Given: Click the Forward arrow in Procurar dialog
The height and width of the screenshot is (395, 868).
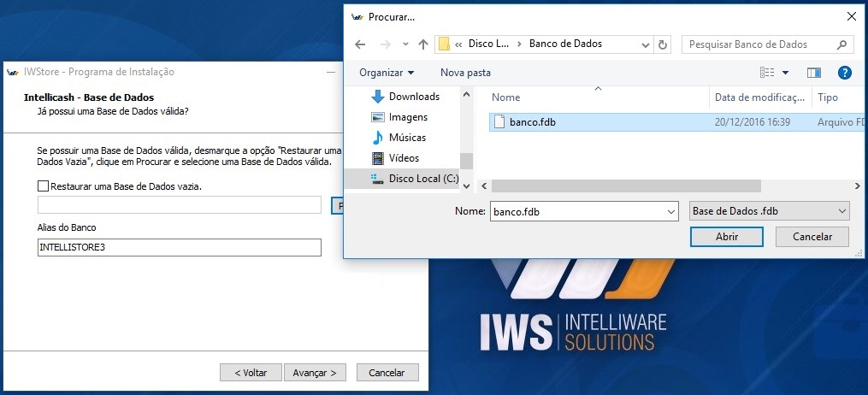Looking at the screenshot, I should 386,44.
